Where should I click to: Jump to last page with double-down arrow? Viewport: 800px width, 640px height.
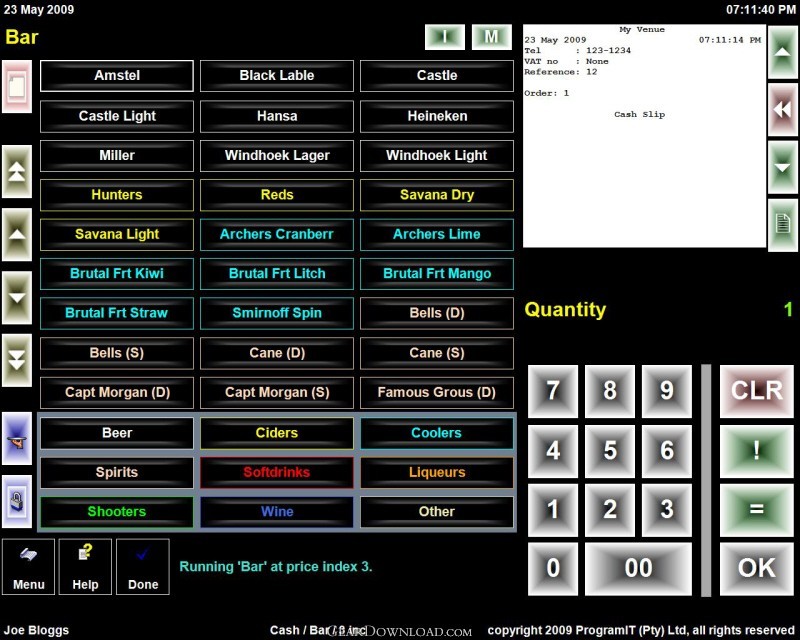click(17, 360)
